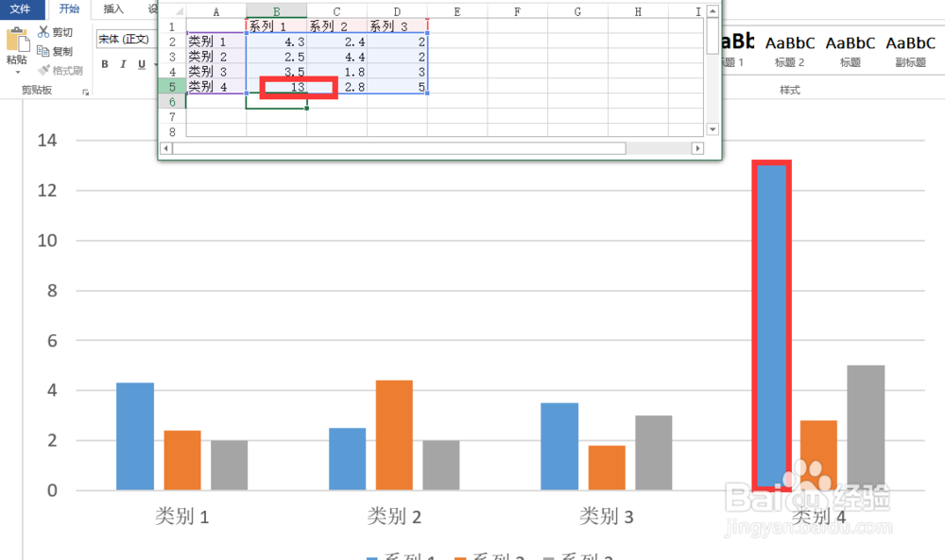Select column A header in the datasheet
The width and height of the screenshot is (945, 560).
pos(215,11)
